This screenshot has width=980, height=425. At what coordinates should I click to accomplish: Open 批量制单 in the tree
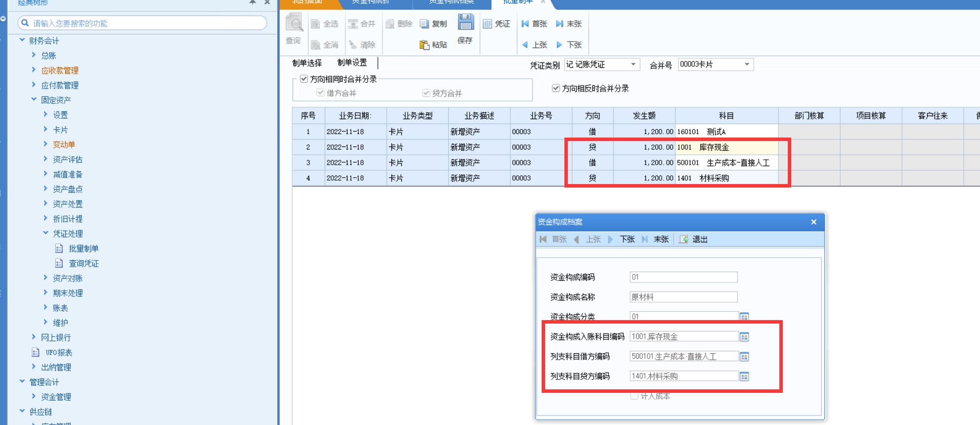(x=84, y=248)
